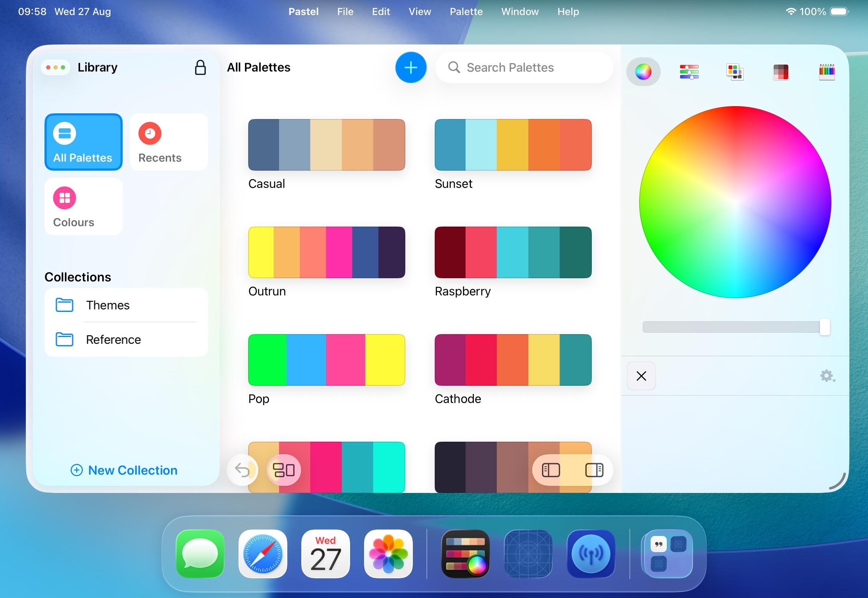Open the Sunset palette
This screenshot has height=598, width=868.
click(x=513, y=144)
